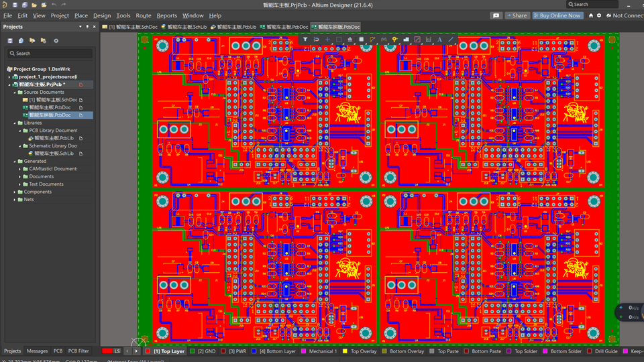Toggle LS layer set button
This screenshot has width=644, height=362.
click(117, 351)
